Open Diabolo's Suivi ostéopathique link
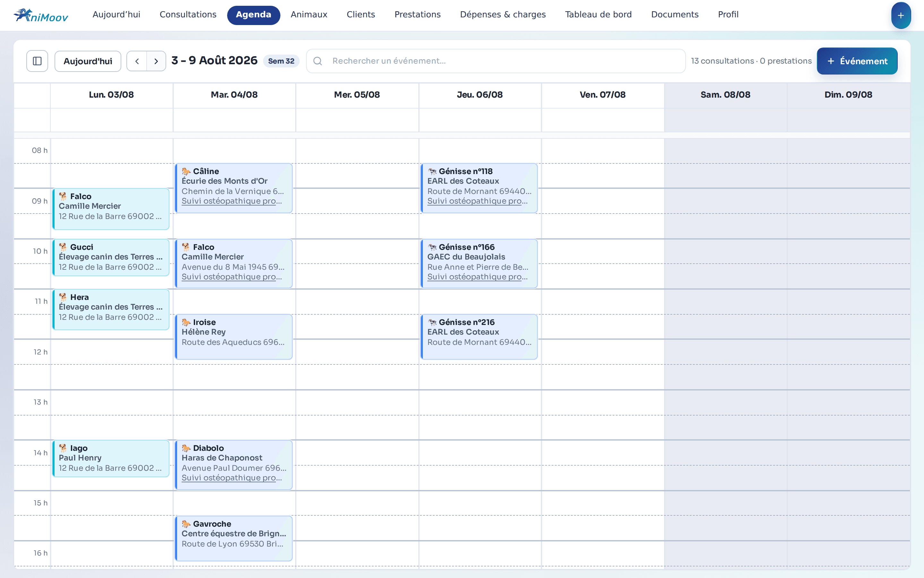This screenshot has width=924, height=578. pos(232,477)
